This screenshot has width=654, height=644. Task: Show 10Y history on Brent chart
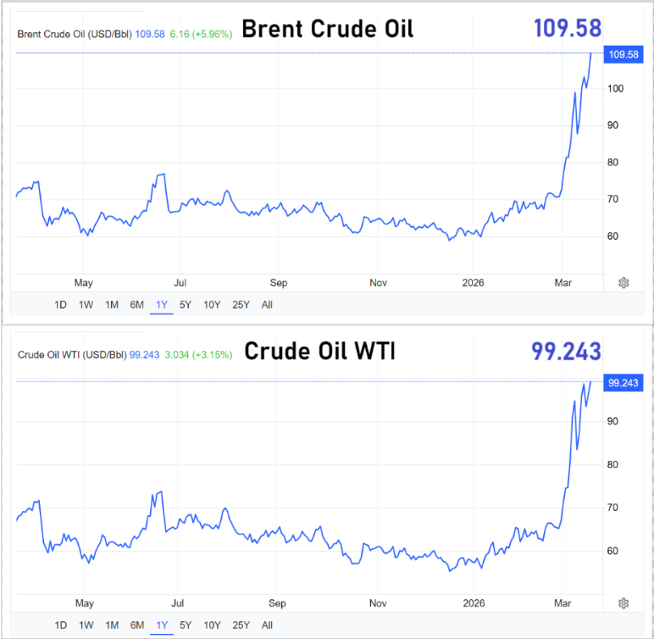coord(212,305)
